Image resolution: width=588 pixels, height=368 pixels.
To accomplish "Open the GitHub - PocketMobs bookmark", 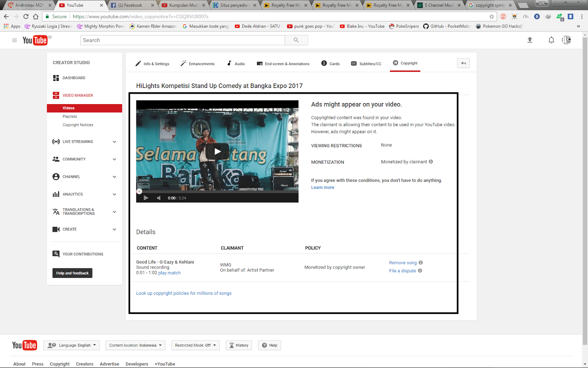I will 447,26.
